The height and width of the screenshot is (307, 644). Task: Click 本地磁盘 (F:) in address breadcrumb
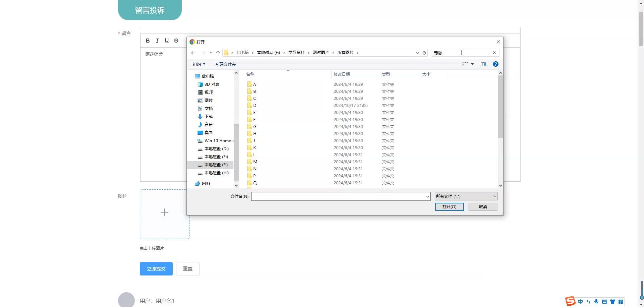[268, 53]
